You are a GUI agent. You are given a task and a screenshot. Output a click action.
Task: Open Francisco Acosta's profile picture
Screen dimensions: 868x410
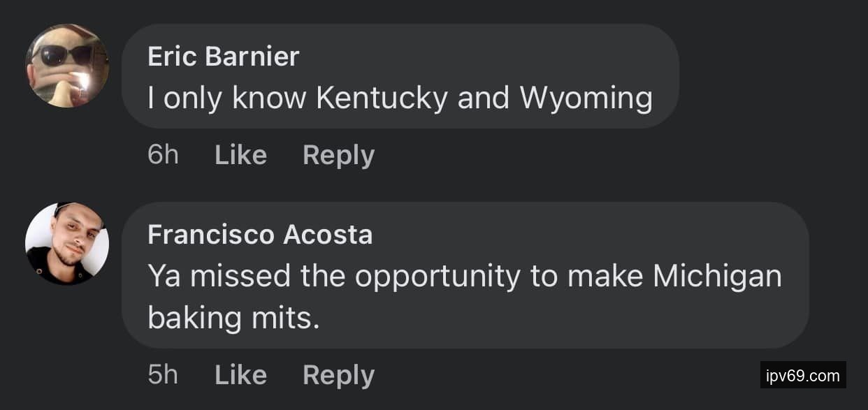(x=67, y=244)
